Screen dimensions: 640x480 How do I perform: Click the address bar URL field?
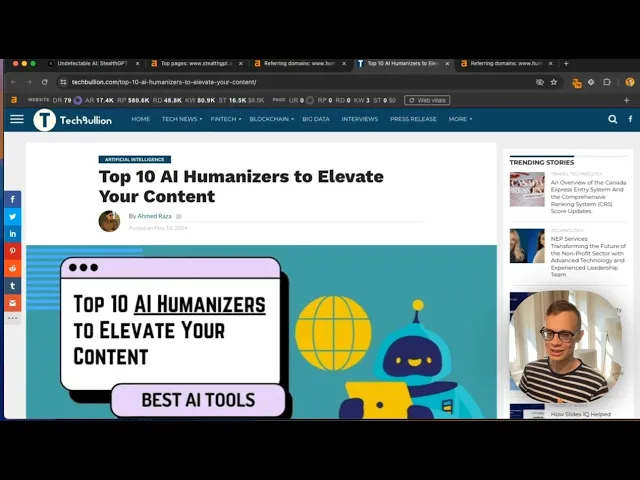point(300,82)
